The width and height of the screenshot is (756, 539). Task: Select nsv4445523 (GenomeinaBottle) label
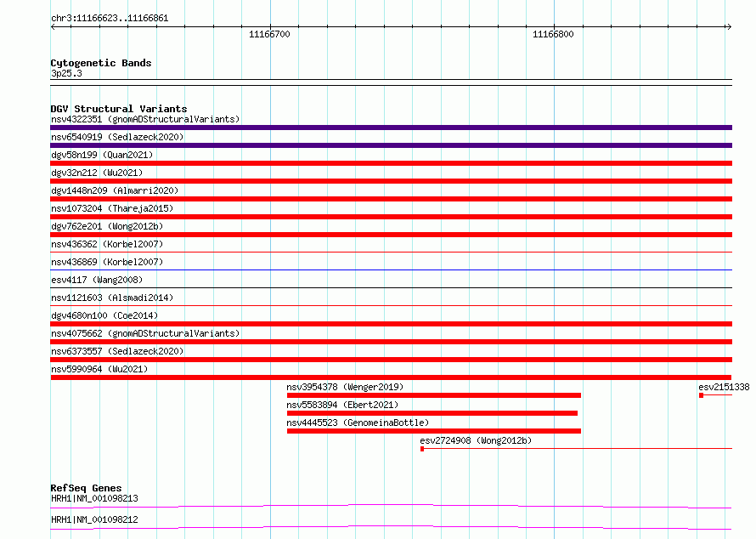[x=358, y=423]
